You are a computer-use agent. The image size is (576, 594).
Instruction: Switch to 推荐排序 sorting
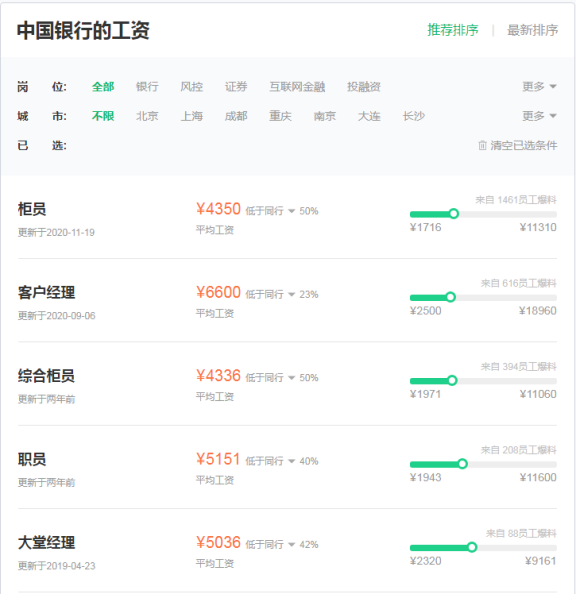point(453,30)
